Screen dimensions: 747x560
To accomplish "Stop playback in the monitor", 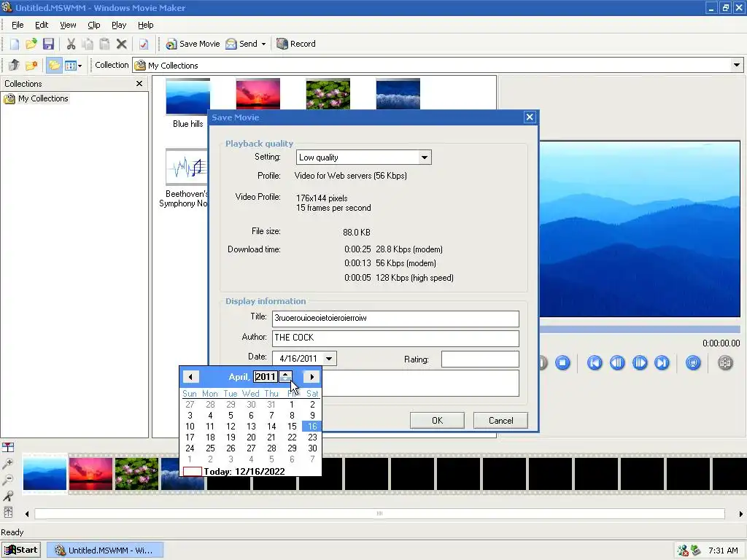I will [562, 363].
